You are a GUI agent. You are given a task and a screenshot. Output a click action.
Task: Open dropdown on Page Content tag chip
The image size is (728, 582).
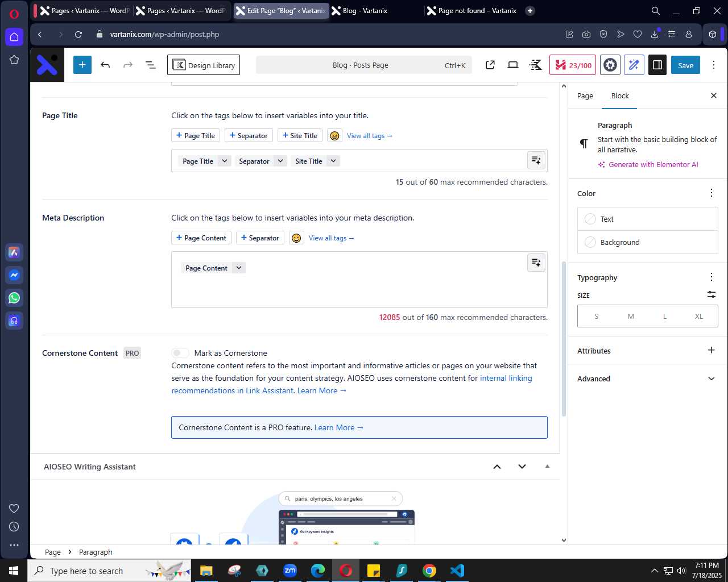pyautogui.click(x=239, y=268)
